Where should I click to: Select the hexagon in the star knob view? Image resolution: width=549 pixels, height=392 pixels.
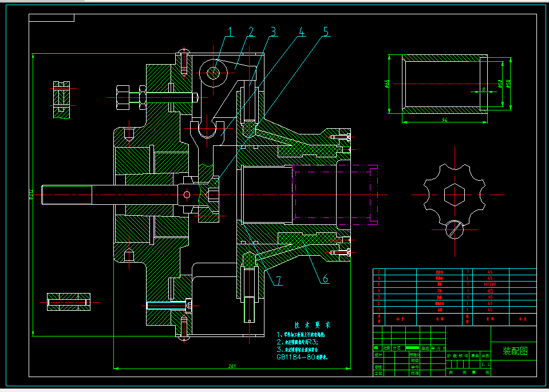pyautogui.click(x=455, y=195)
